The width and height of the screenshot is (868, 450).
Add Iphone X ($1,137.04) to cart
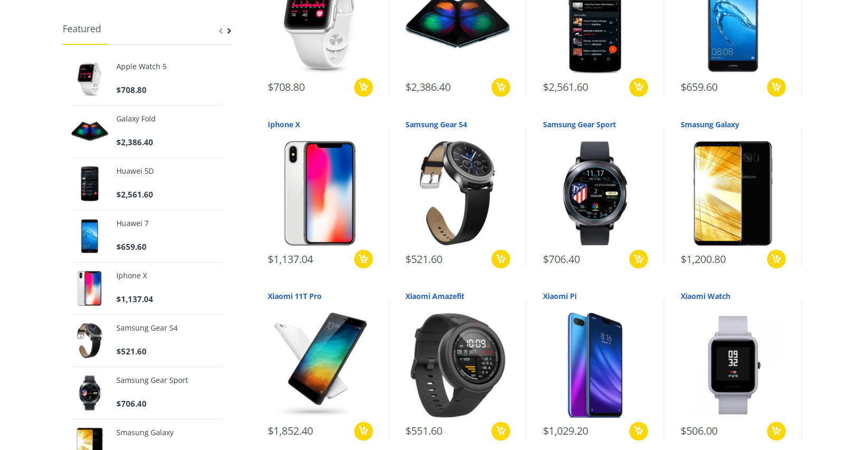(x=363, y=259)
